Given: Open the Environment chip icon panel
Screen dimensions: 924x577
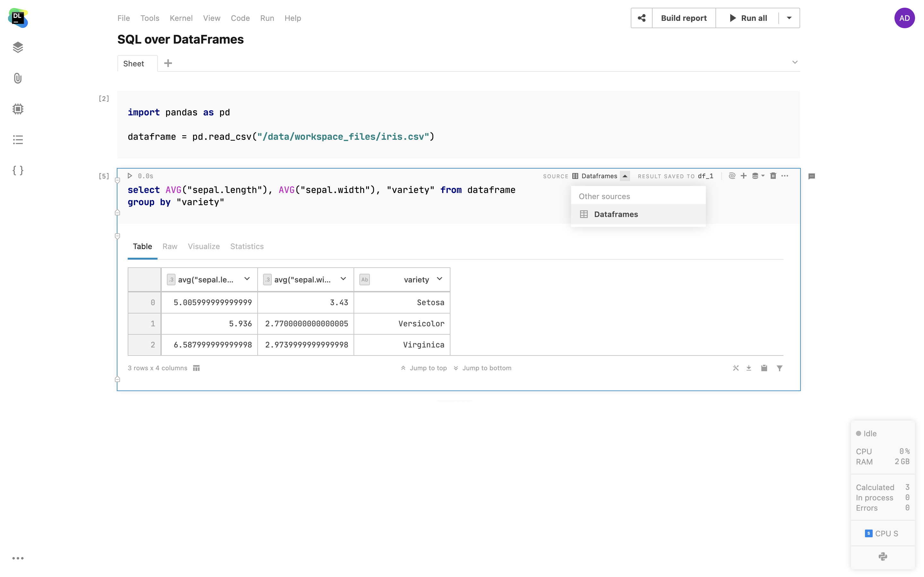Looking at the screenshot, I should pos(18,109).
